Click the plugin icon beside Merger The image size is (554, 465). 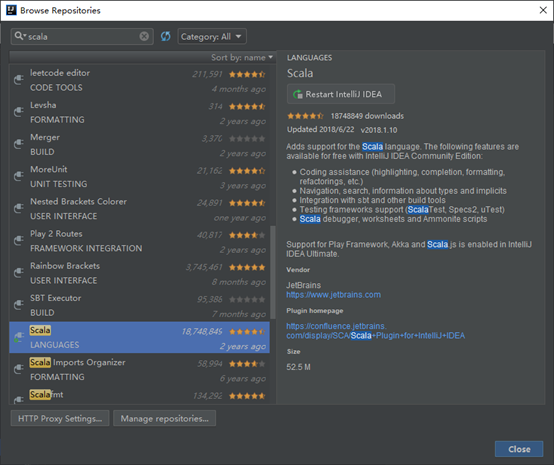pos(18,144)
